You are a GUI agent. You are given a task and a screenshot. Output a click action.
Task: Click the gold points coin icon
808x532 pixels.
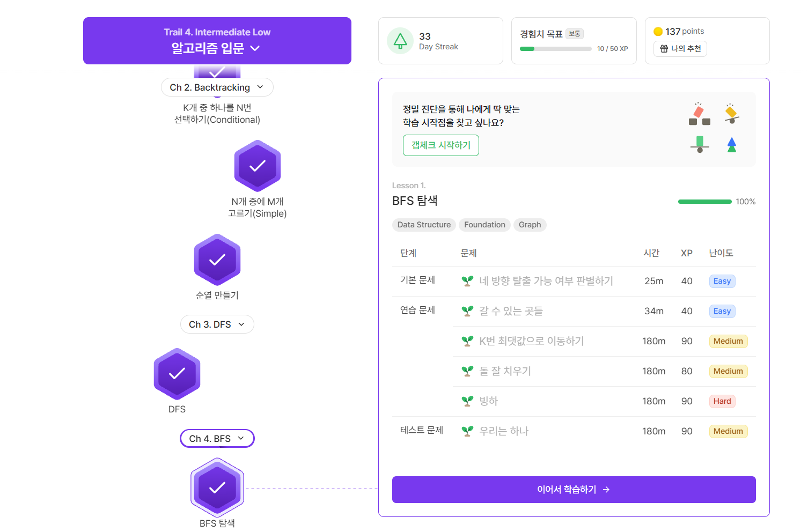coord(658,32)
